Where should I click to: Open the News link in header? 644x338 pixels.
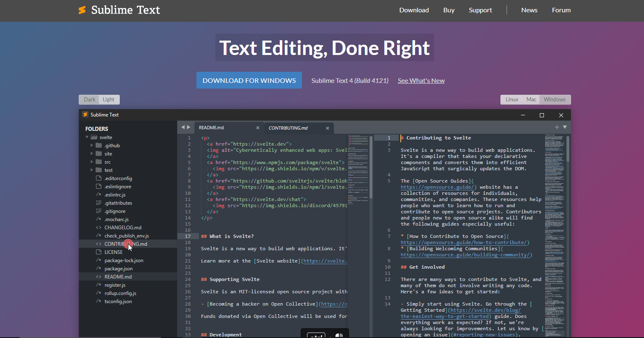(529, 10)
